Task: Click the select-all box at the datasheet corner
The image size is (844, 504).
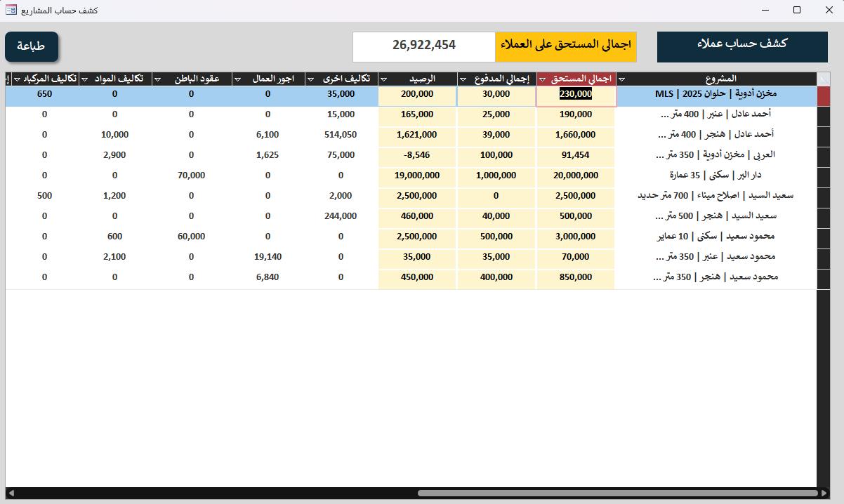Action: click(824, 79)
